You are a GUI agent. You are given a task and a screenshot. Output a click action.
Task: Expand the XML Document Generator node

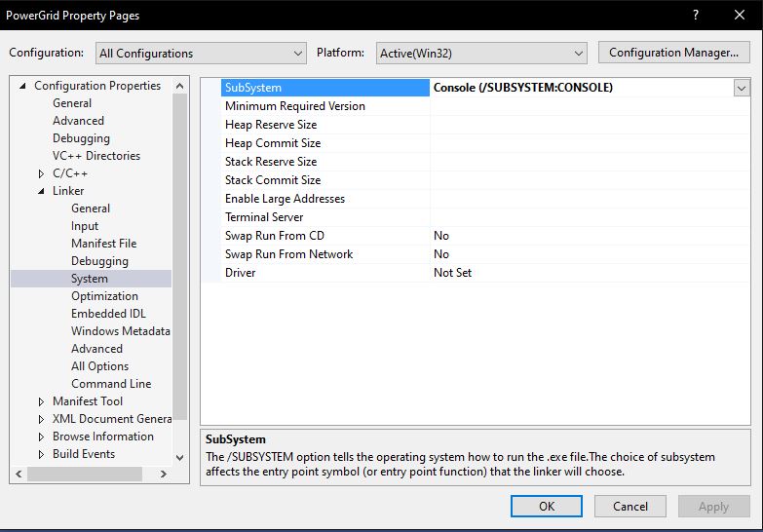point(41,419)
